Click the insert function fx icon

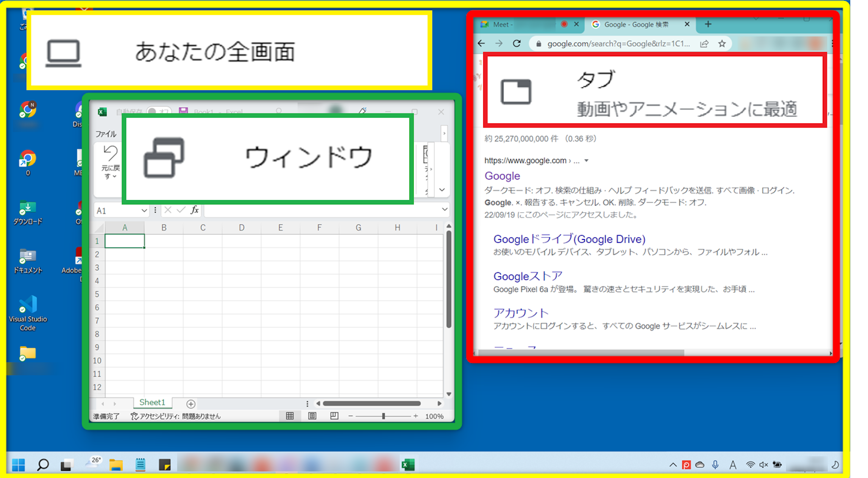[x=195, y=210]
